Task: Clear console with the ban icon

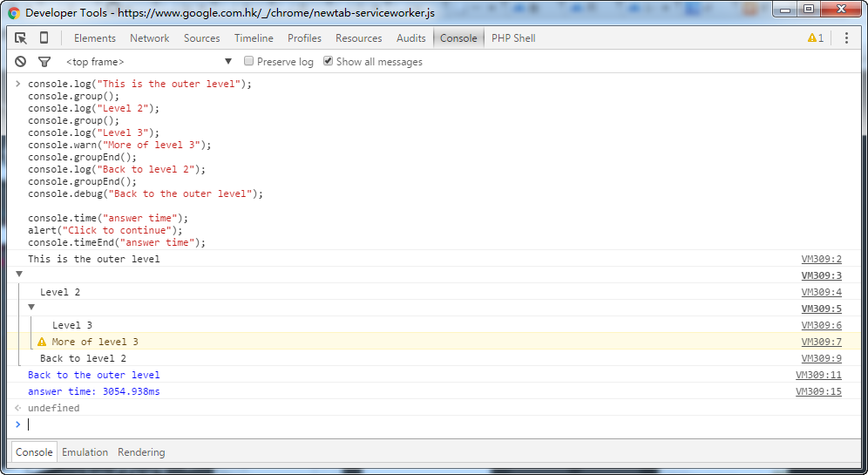Action: [x=21, y=62]
